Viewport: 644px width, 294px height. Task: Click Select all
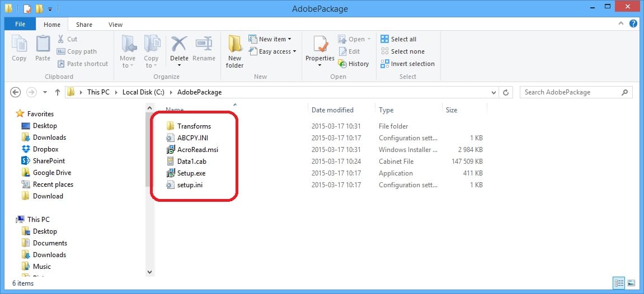398,39
